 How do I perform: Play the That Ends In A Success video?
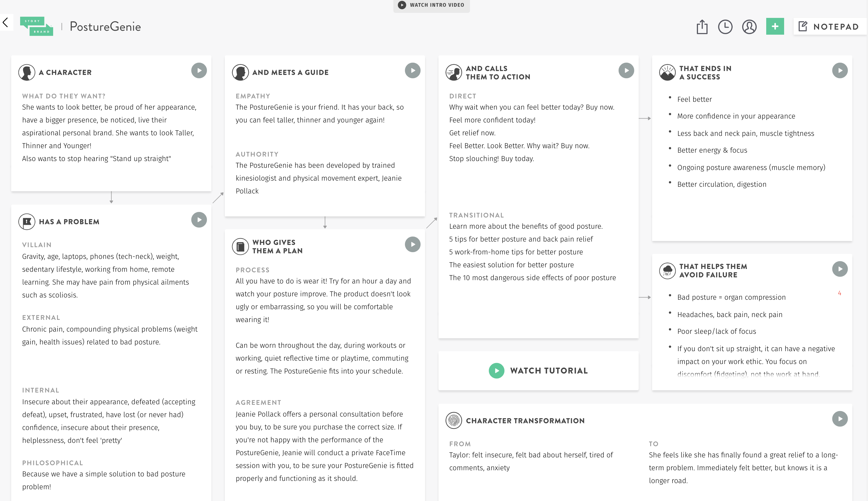pyautogui.click(x=839, y=70)
